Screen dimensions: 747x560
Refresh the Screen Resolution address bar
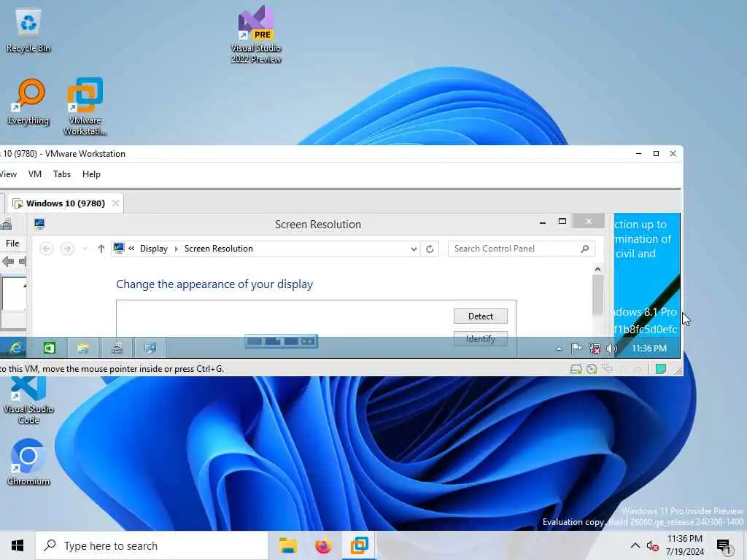(x=429, y=249)
